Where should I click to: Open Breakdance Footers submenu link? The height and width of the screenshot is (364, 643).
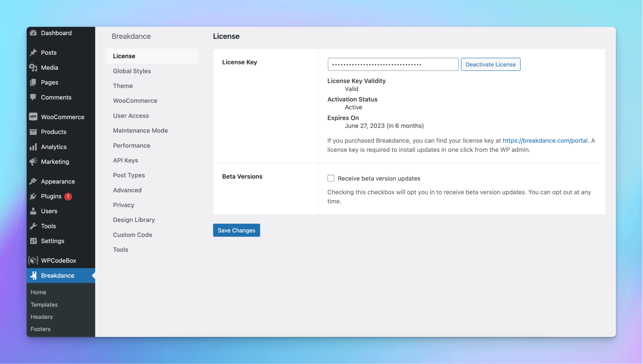pos(41,329)
